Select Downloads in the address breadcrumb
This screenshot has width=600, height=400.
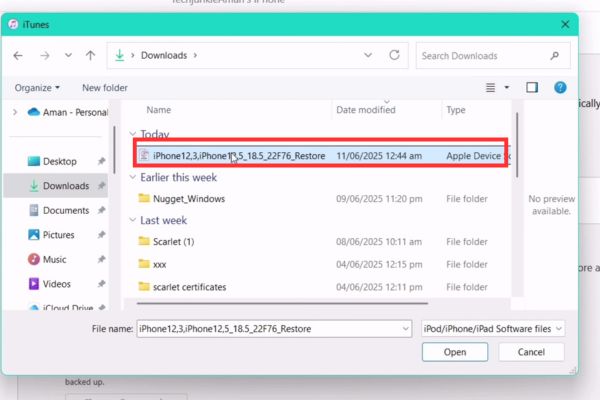pos(164,56)
